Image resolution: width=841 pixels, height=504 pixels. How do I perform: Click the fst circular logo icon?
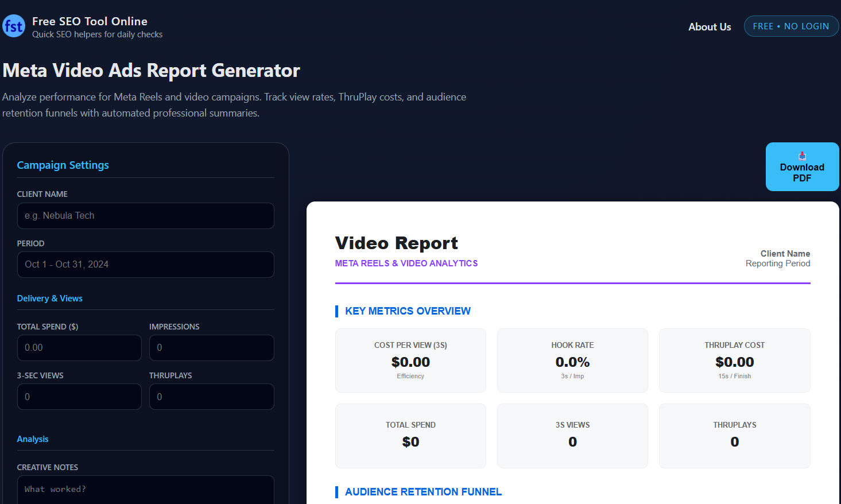point(13,26)
